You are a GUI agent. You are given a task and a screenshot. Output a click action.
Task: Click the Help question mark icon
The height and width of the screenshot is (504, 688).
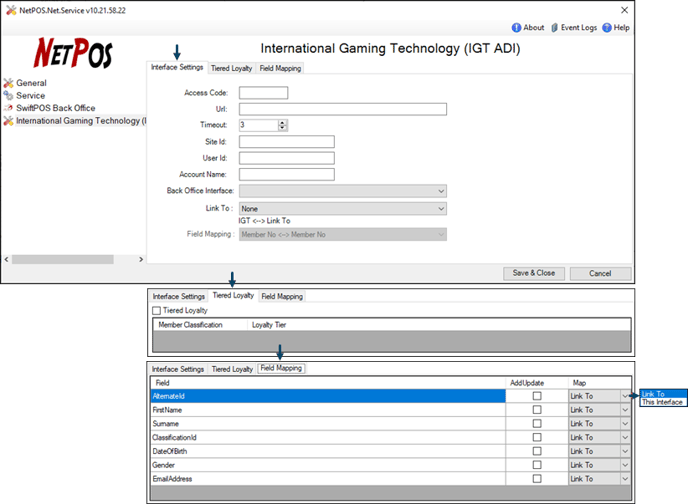[607, 28]
